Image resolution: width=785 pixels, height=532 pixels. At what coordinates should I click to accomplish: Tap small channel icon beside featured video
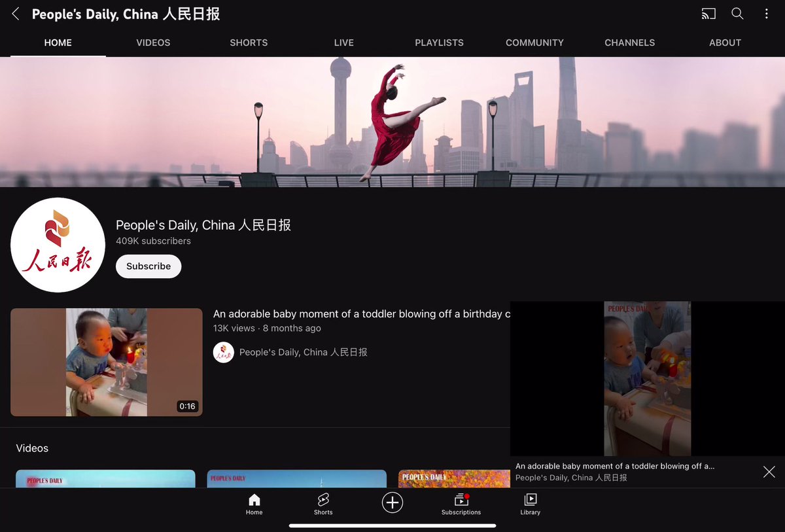(x=224, y=352)
